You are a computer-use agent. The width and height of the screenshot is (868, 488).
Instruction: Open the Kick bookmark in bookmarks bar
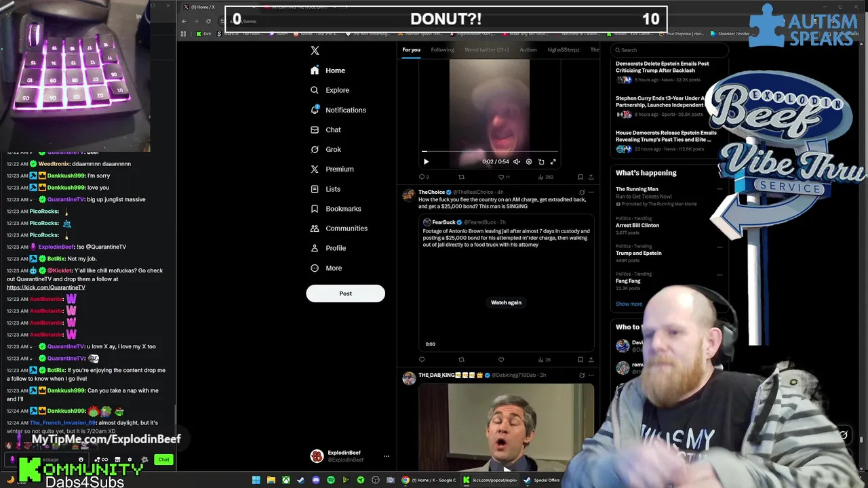coord(203,33)
